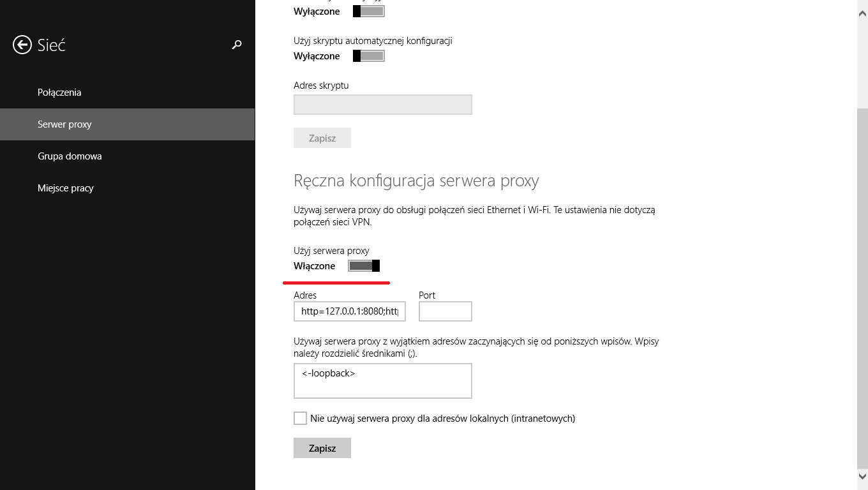Viewport: 868px width, 490px height.
Task: Go back using the arrow beside Sieć
Action: tap(22, 45)
